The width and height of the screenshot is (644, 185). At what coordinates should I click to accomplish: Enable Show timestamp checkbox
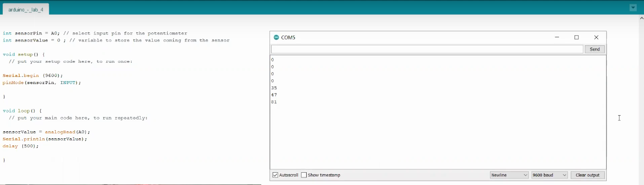tap(304, 175)
